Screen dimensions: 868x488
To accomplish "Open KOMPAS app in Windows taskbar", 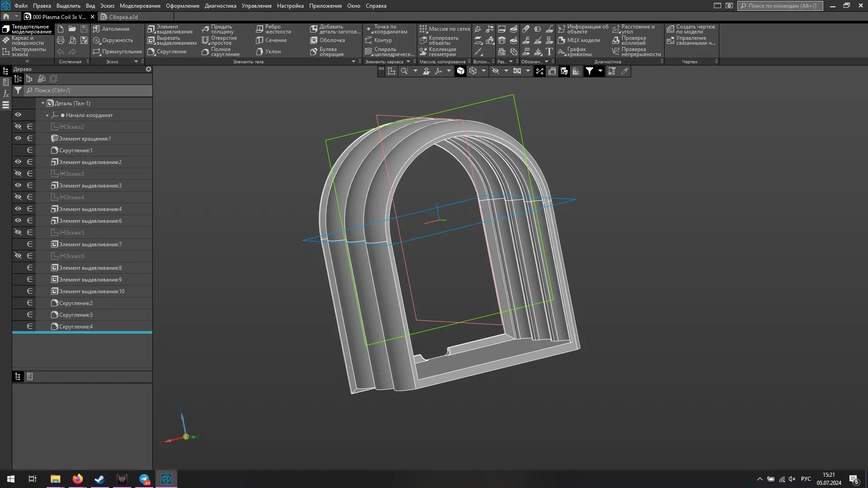I will pos(166,479).
